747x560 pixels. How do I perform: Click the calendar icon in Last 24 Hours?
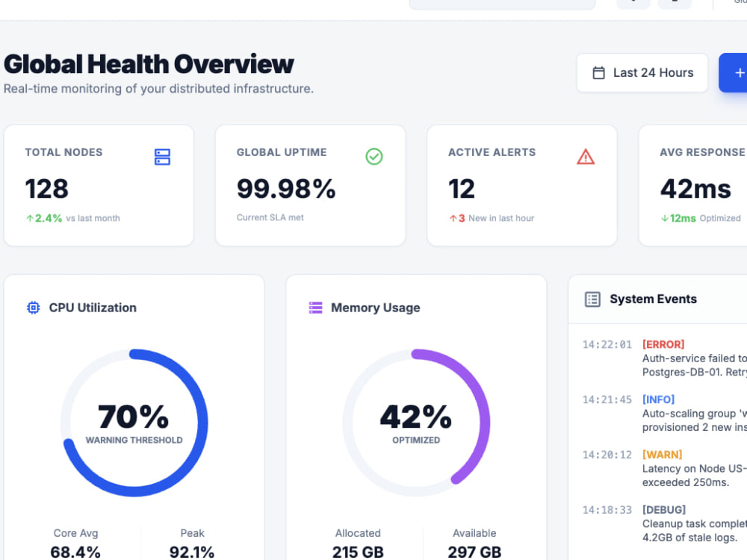(x=598, y=73)
